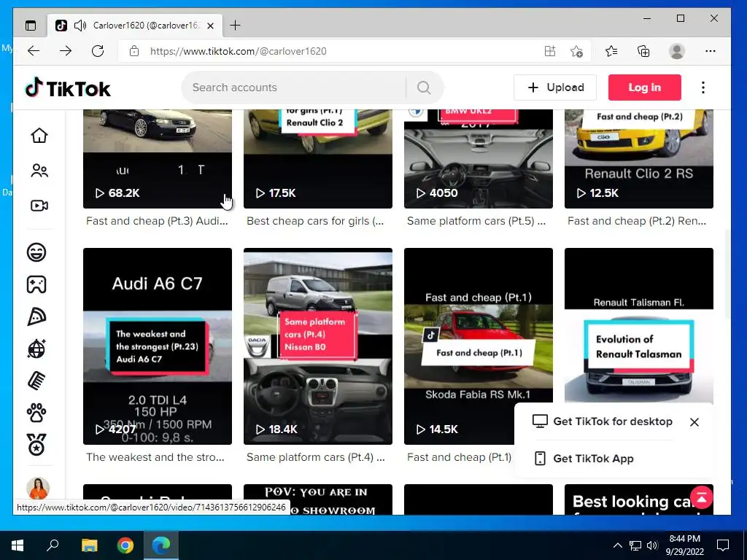Open the three-dot more options menu in TikTok header

[703, 87]
